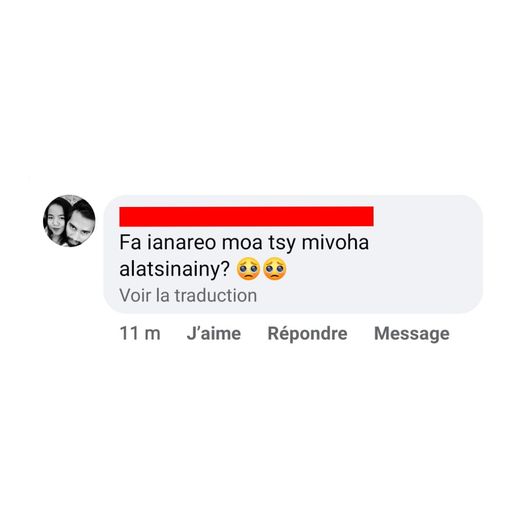This screenshot has height=526, width=526.
Task: Like the comment with J'aime
Action: [x=214, y=334]
